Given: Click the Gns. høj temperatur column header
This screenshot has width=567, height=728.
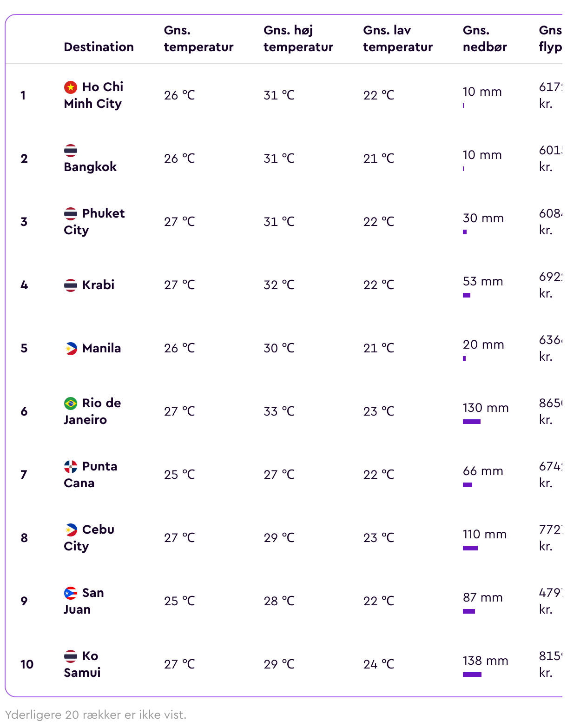Looking at the screenshot, I should pyautogui.click(x=298, y=39).
